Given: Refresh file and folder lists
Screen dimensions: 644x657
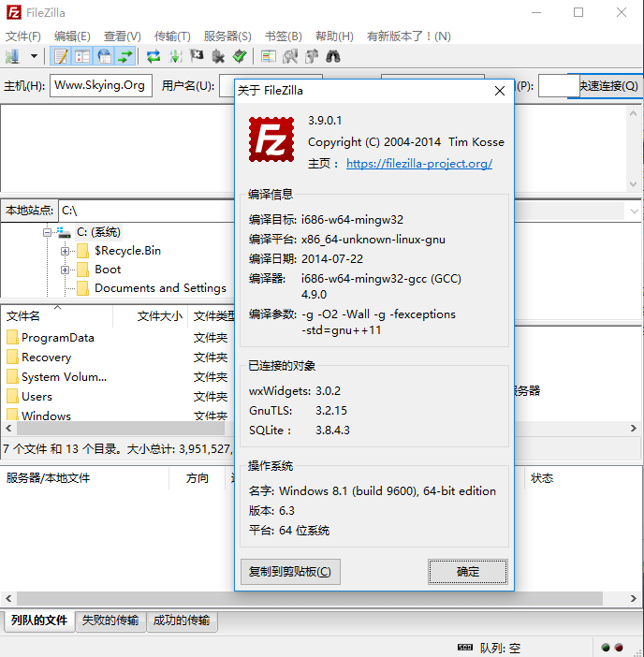Looking at the screenshot, I should pos(154,56).
